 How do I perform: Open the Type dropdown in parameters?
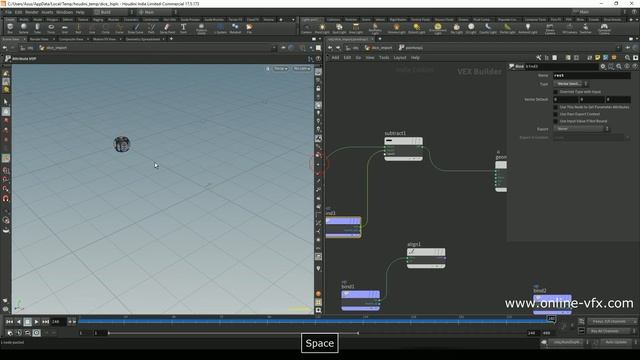click(x=570, y=84)
